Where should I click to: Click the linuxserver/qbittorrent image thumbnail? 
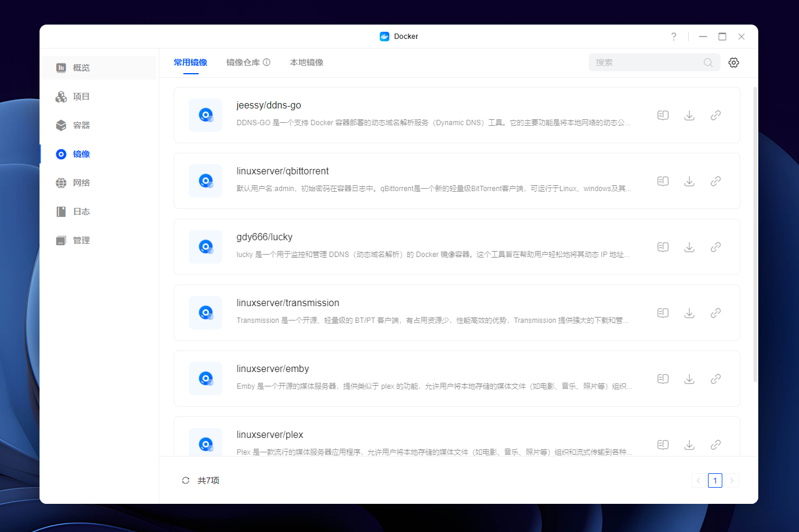[205, 181]
